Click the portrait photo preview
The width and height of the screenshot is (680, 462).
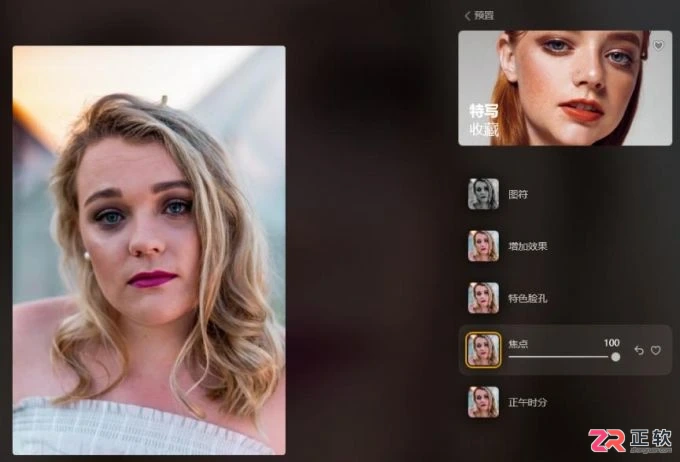[x=149, y=250]
